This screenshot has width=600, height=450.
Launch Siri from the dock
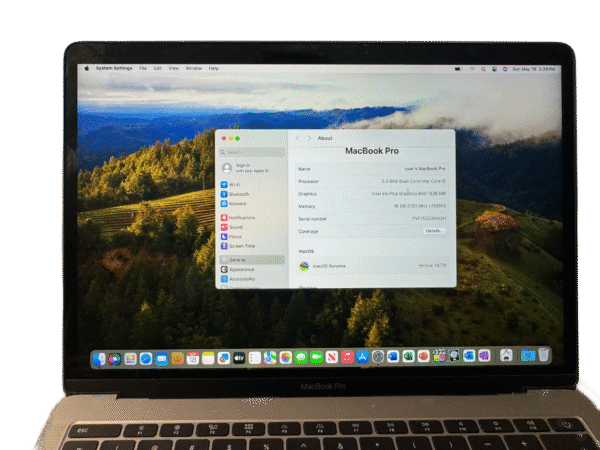(x=114, y=359)
